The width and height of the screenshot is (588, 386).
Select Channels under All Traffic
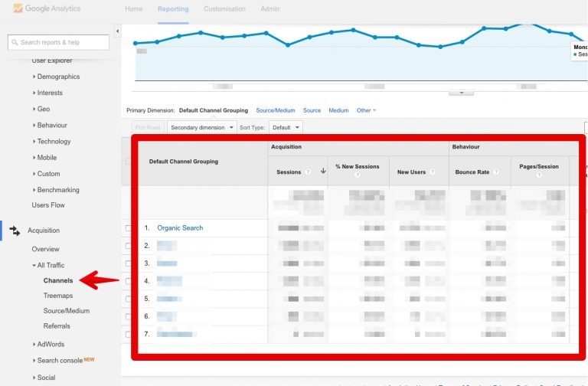tap(58, 280)
